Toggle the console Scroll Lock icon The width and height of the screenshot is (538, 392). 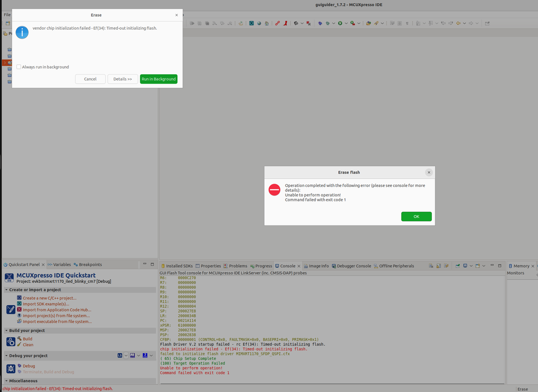[438, 266]
